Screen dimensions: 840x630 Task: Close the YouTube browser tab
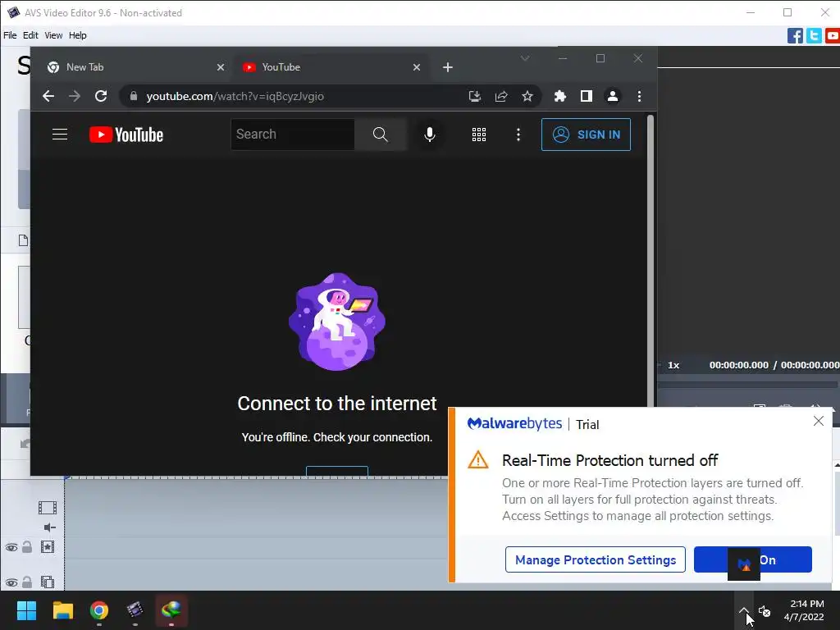click(x=416, y=67)
